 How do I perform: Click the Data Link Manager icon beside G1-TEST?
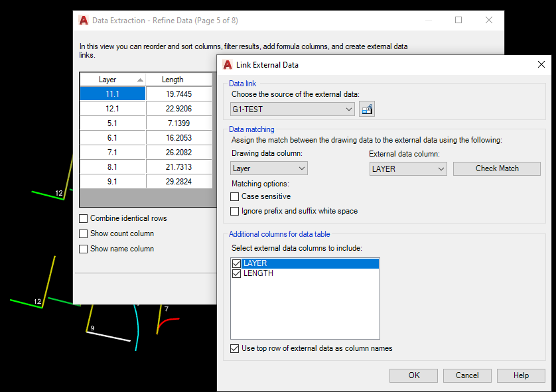click(367, 109)
